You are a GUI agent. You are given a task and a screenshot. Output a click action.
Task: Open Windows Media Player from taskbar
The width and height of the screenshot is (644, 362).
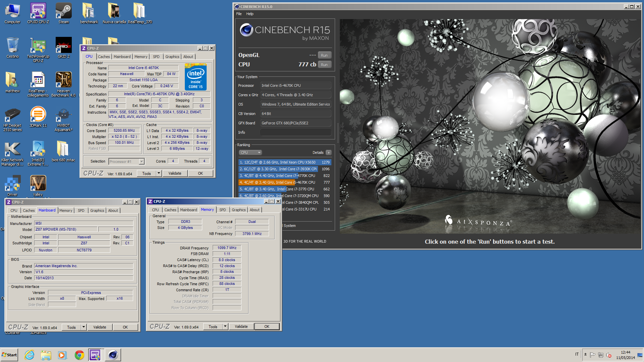pyautogui.click(x=62, y=355)
